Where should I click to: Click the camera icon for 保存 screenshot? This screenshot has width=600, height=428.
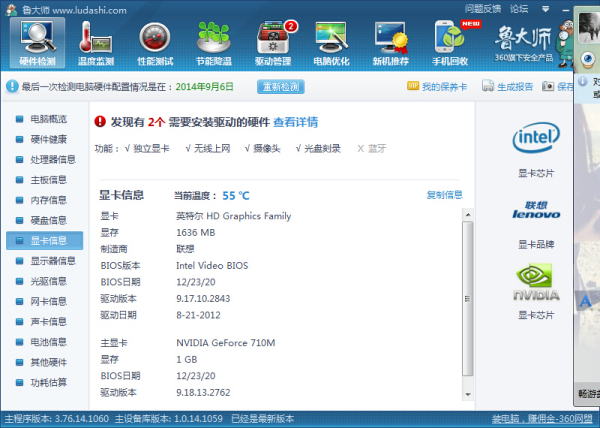click(x=548, y=86)
